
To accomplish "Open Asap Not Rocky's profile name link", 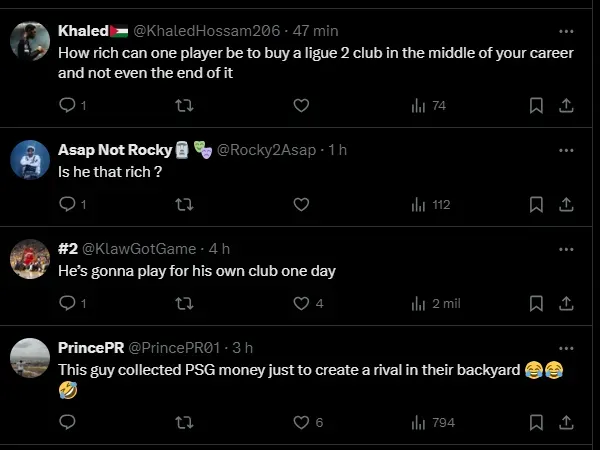I will click(x=114, y=150).
